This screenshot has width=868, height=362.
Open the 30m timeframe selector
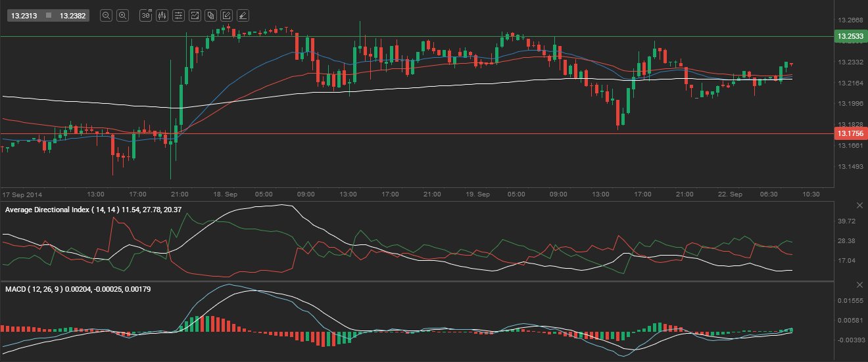tap(146, 15)
